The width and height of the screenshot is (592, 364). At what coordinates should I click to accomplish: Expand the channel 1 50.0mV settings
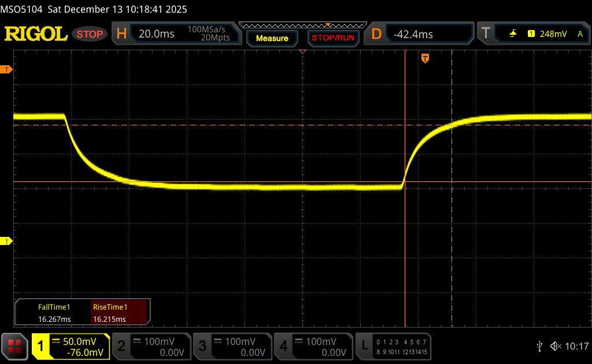click(71, 346)
